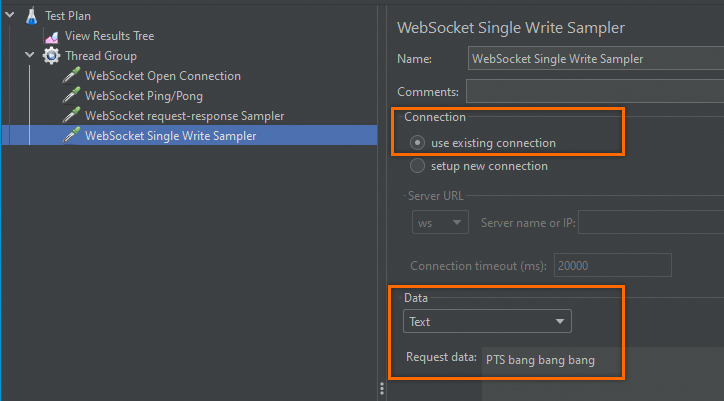Open the ws protocol dropdown

pos(440,222)
